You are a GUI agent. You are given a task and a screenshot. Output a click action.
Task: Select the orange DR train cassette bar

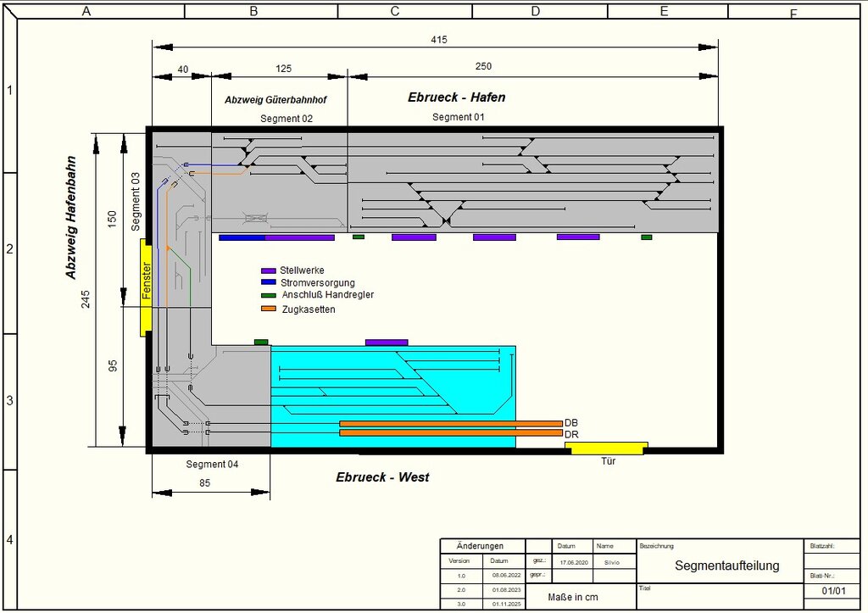450,433
